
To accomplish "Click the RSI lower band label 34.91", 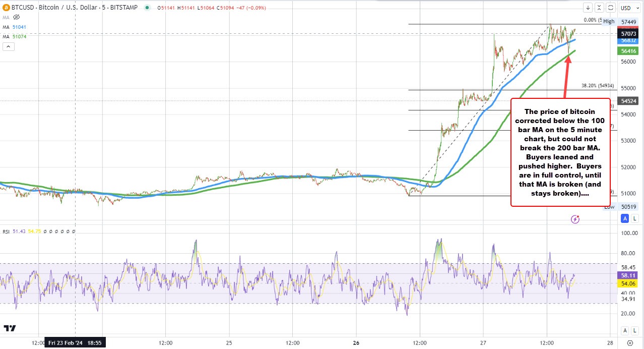I will click(628, 299).
